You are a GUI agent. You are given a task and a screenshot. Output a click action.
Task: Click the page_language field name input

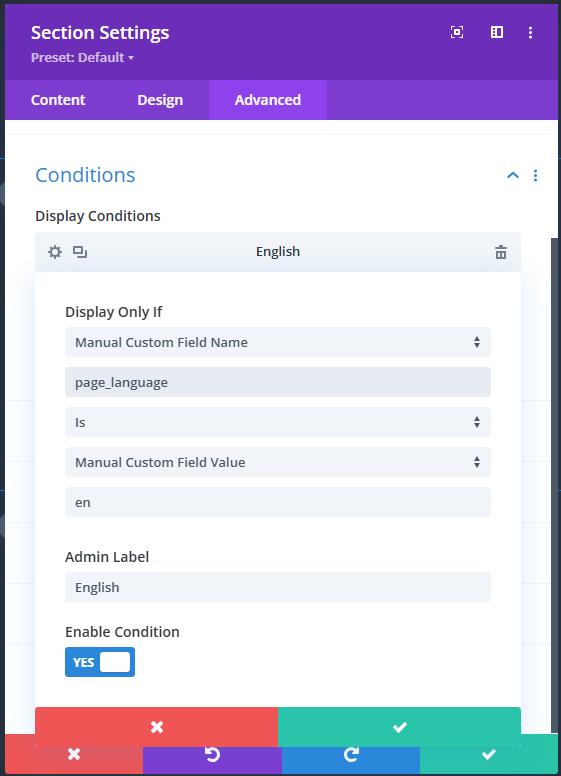click(x=278, y=382)
